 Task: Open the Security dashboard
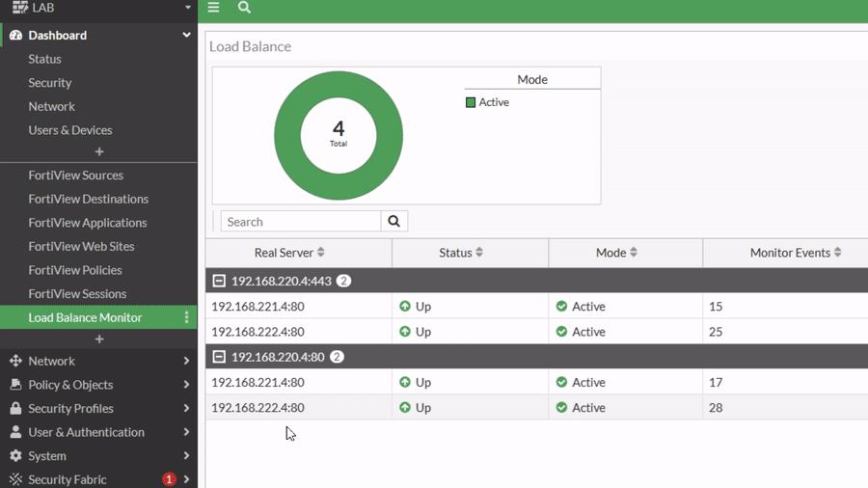click(50, 82)
